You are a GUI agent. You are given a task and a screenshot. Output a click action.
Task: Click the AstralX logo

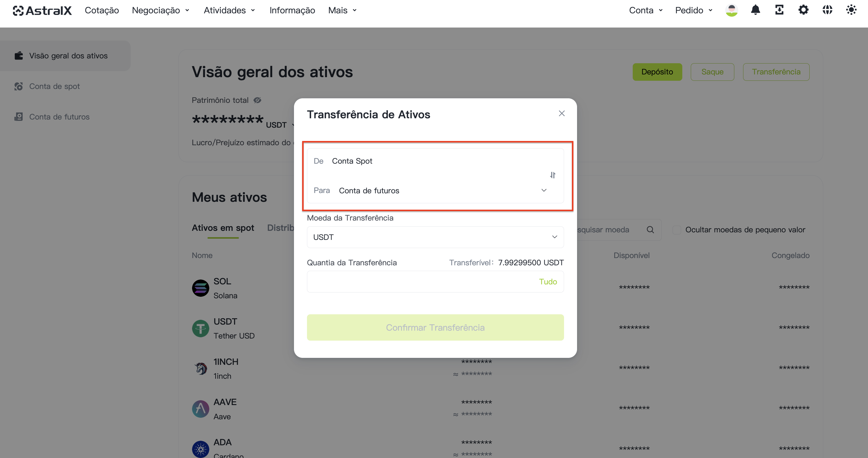tap(42, 11)
